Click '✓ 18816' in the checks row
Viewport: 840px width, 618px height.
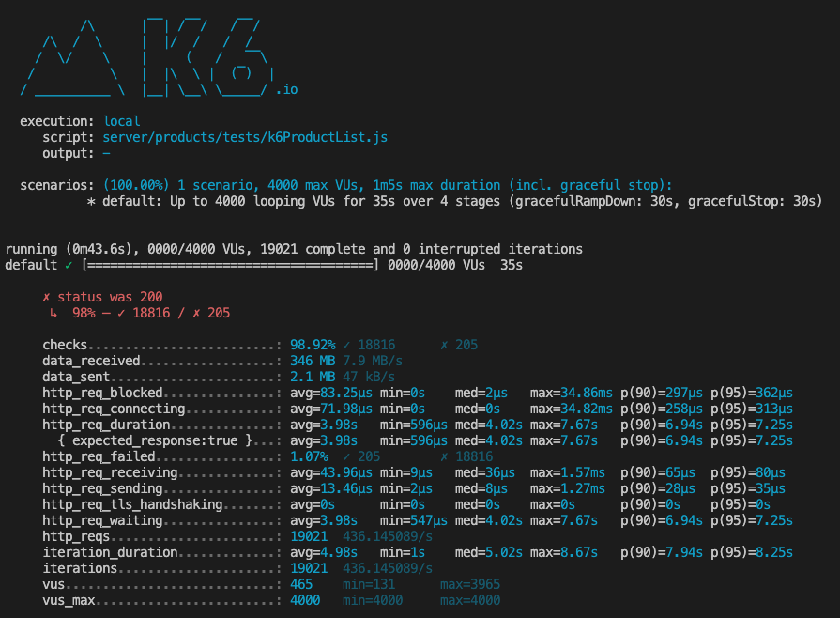point(369,345)
